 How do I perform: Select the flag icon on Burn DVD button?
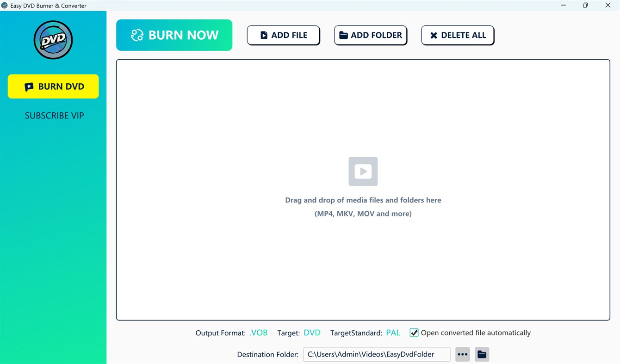pos(29,86)
